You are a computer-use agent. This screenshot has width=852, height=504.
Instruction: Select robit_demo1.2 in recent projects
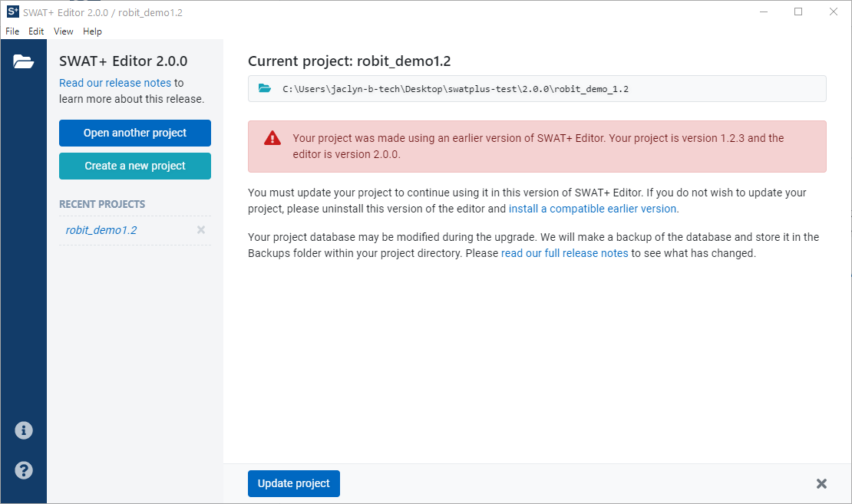(x=101, y=230)
